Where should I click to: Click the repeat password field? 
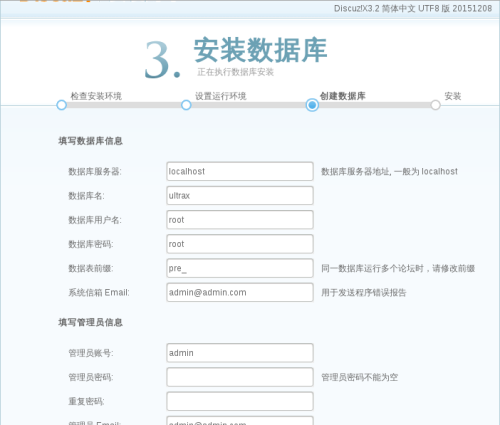[x=240, y=401]
